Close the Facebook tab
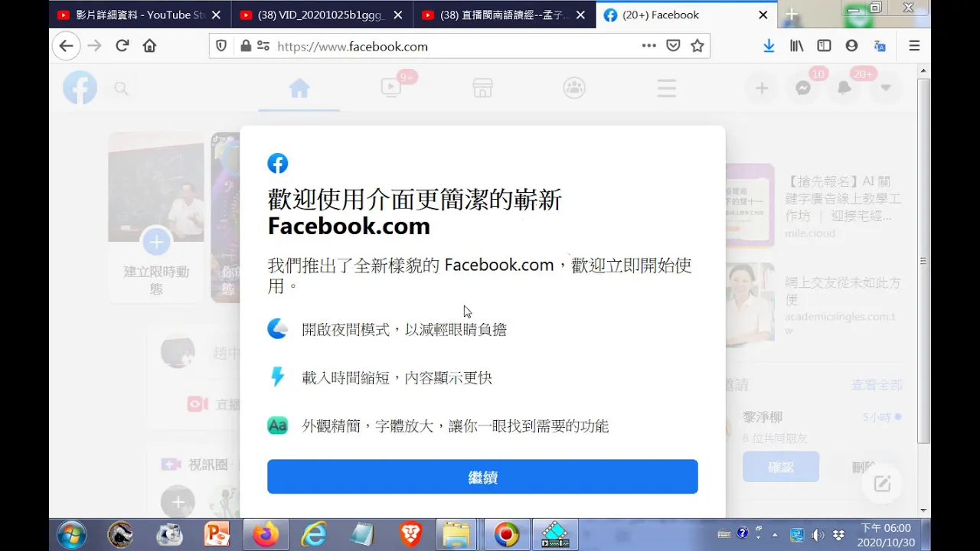 (x=763, y=15)
